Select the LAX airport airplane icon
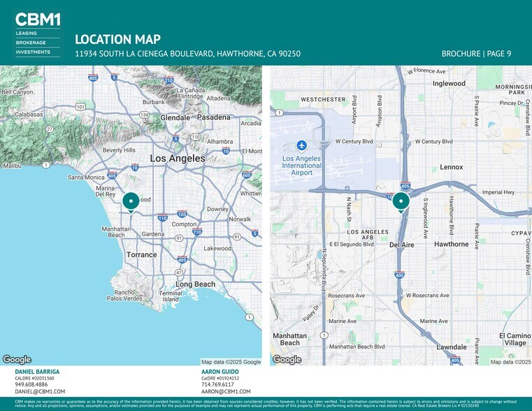The width and height of the screenshot is (532, 411). pyautogui.click(x=301, y=145)
